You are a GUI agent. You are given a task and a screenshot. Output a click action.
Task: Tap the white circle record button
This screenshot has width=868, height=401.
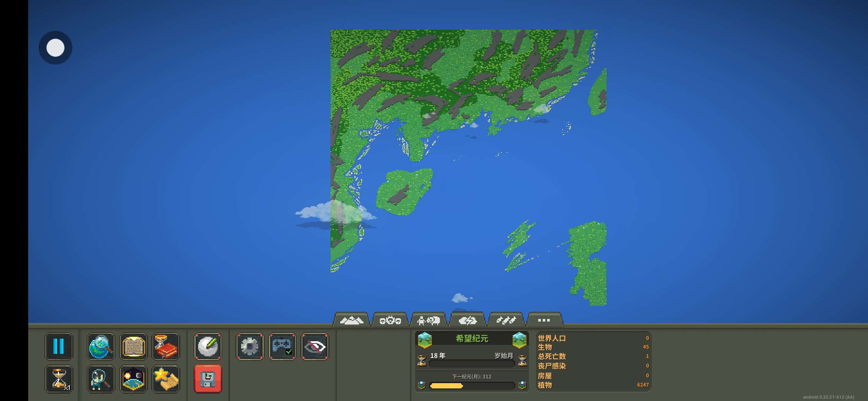(55, 48)
